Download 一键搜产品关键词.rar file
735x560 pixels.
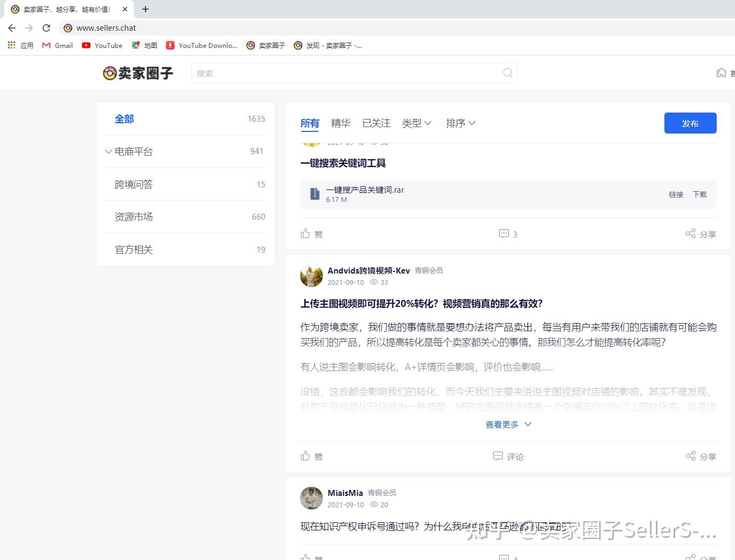coord(699,194)
